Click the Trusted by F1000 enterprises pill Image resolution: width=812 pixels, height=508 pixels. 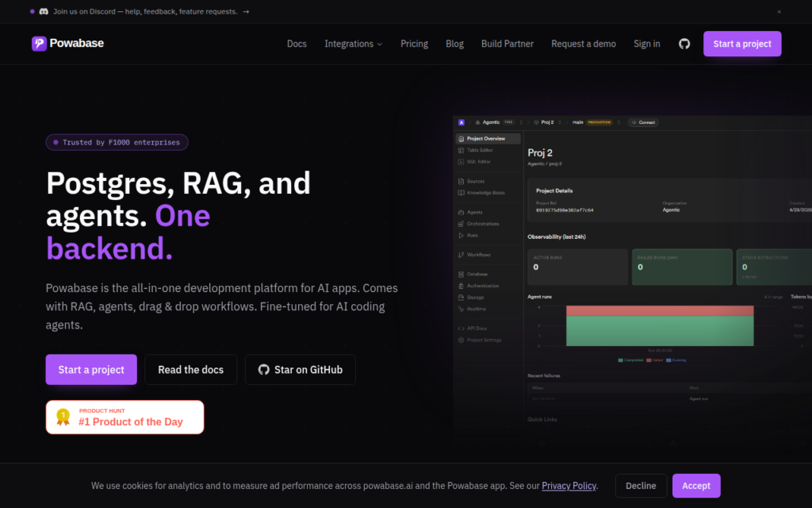(x=117, y=142)
